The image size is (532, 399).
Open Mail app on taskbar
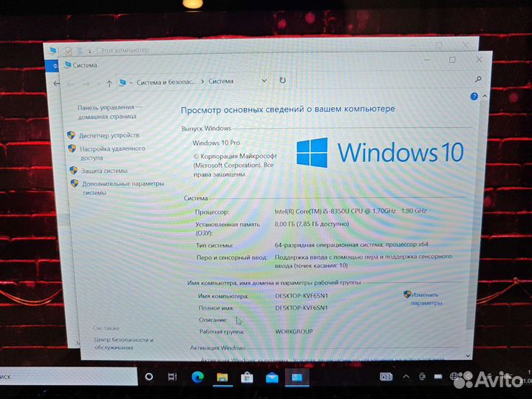(x=272, y=378)
